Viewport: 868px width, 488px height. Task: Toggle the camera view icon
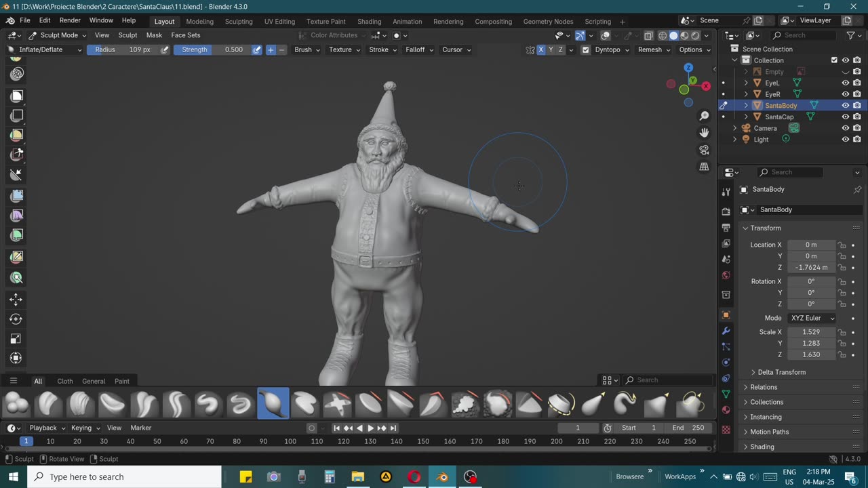705,150
